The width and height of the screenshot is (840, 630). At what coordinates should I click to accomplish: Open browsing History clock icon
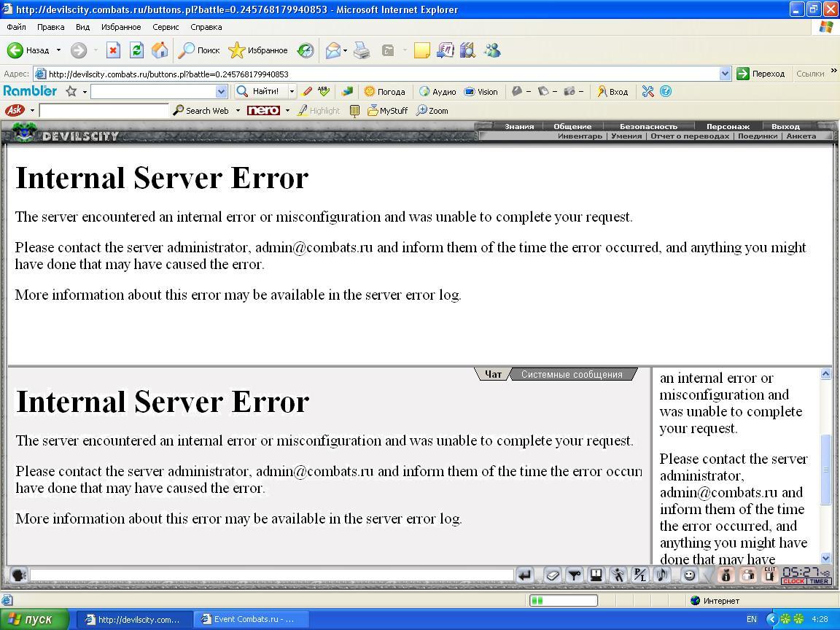coord(306,50)
